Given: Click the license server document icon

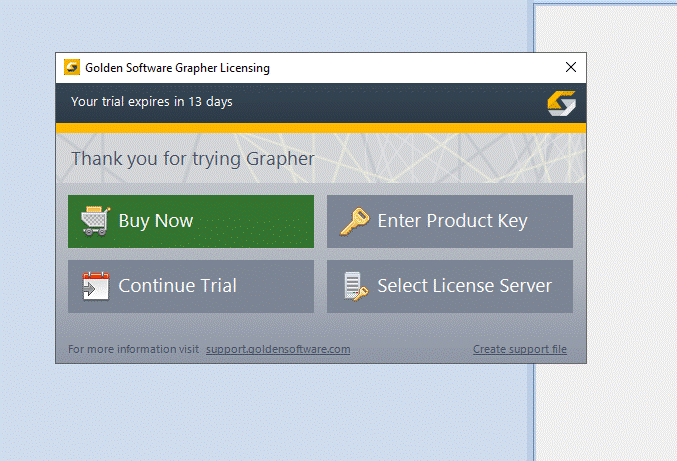Looking at the screenshot, I should pos(353,286).
